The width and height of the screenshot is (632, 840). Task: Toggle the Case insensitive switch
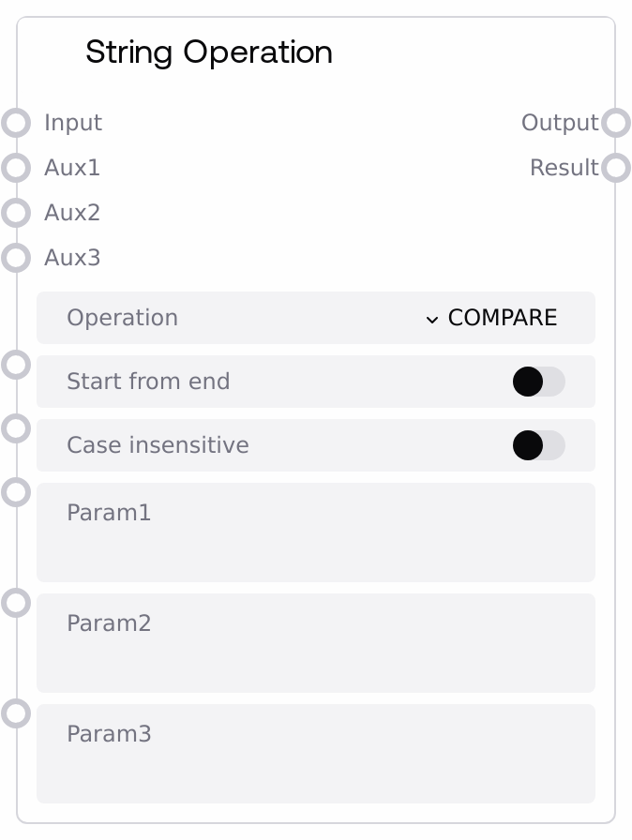[538, 445]
